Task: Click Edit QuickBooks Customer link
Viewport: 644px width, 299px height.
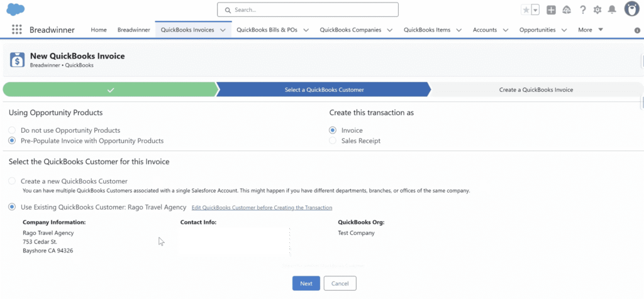Action: pyautogui.click(x=262, y=208)
